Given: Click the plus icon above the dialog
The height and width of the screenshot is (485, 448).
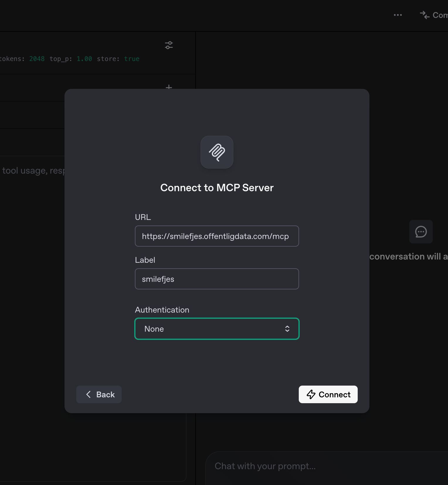Looking at the screenshot, I should click(x=169, y=87).
